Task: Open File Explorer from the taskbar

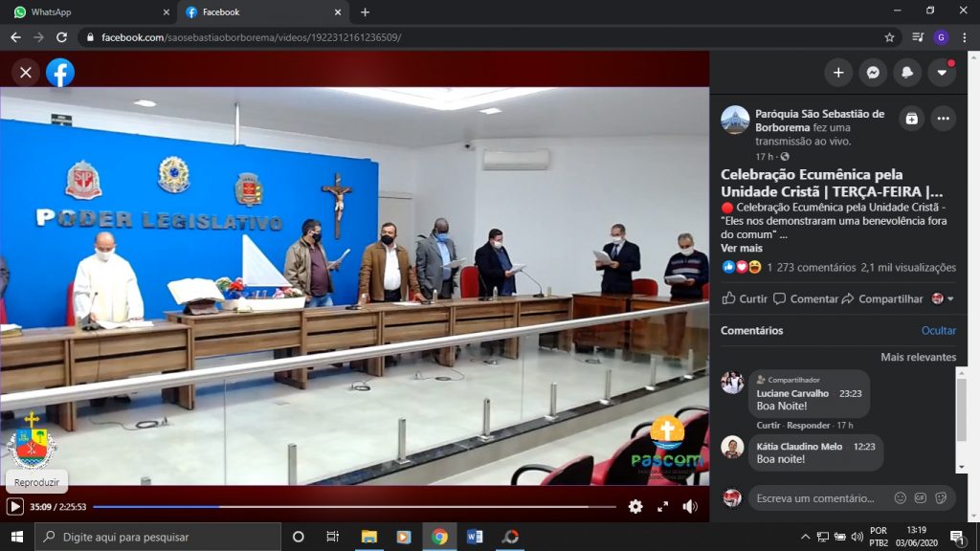Action: [x=368, y=537]
